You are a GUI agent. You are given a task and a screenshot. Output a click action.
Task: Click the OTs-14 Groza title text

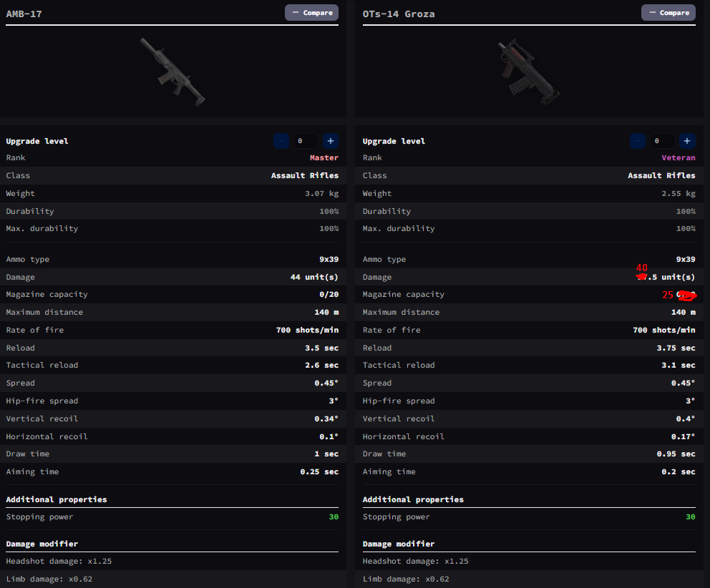[399, 14]
